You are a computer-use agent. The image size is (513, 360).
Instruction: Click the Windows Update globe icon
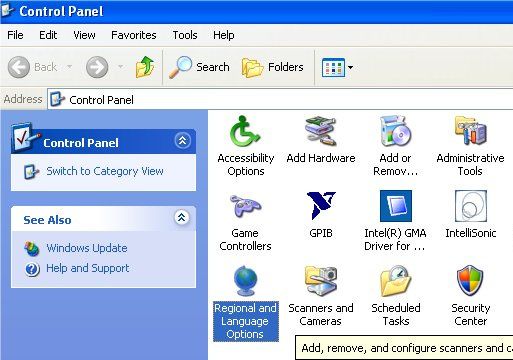point(32,249)
